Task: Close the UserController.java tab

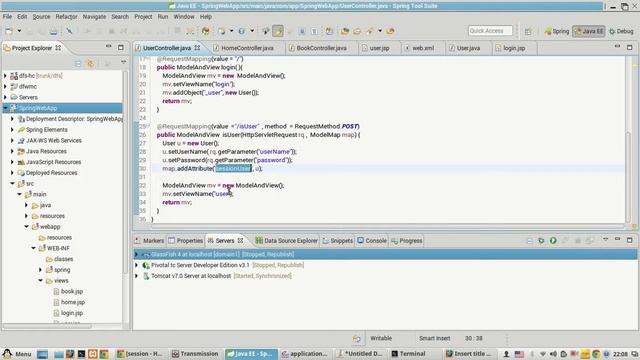Action: pos(198,48)
